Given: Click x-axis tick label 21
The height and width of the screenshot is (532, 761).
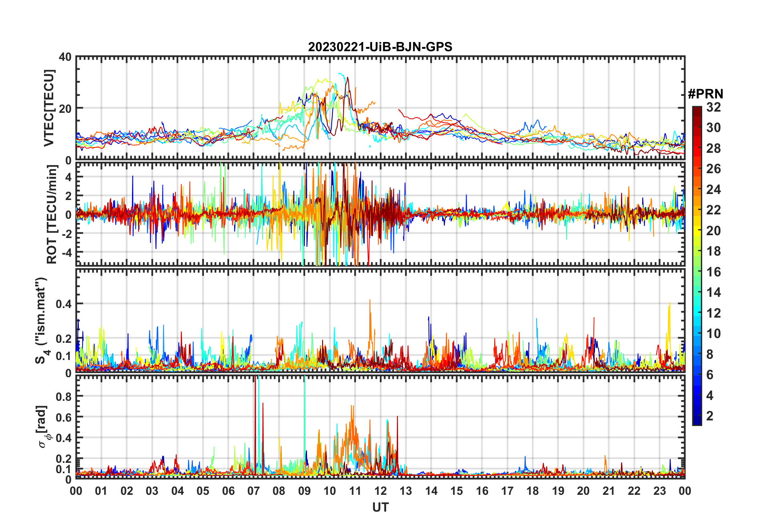Looking at the screenshot, I should 609,491.
